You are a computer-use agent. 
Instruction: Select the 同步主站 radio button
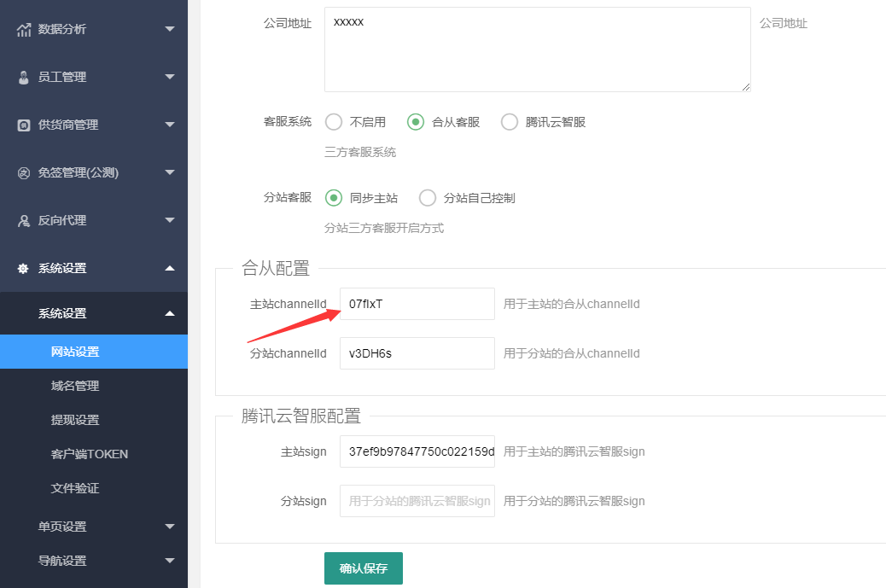click(334, 198)
